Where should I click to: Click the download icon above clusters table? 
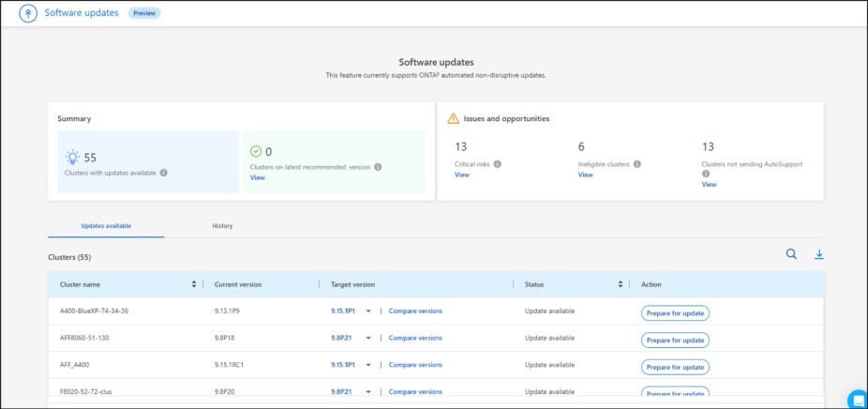818,254
